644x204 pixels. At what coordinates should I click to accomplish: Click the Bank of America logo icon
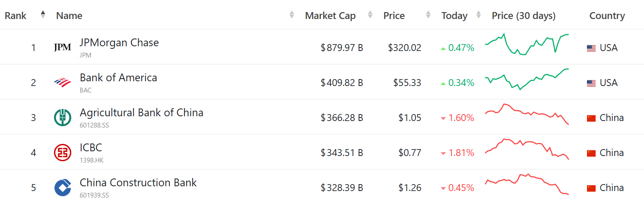63,82
